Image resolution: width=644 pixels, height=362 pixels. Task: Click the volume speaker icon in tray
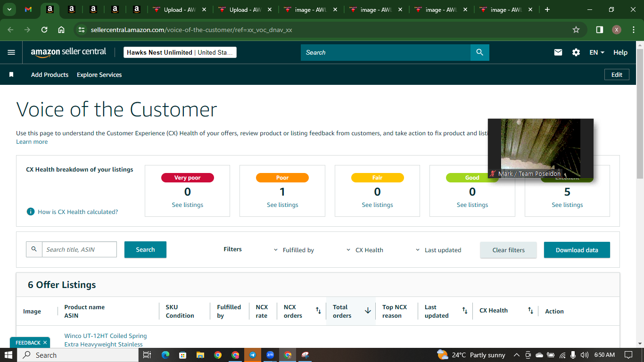pos(585,355)
